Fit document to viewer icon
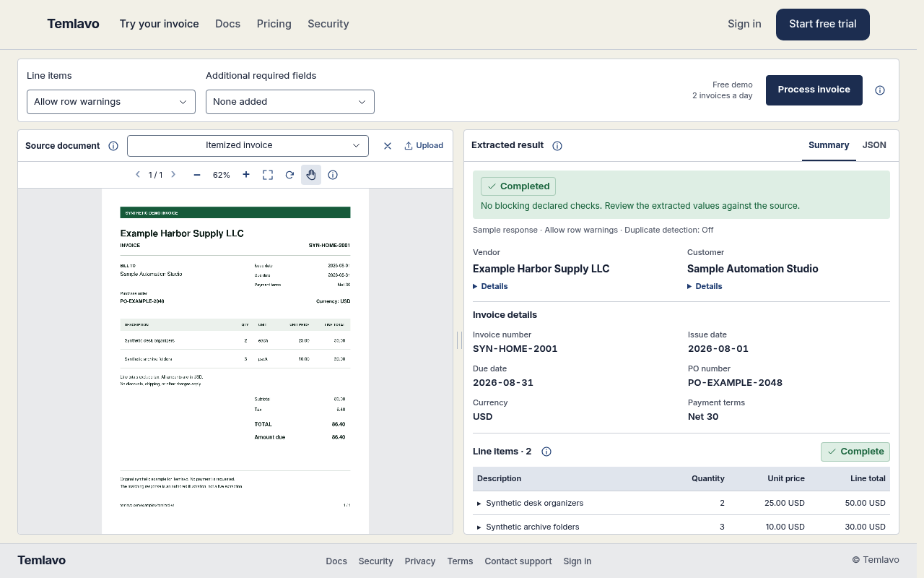Image resolution: width=924 pixels, height=578 pixels. tap(268, 175)
